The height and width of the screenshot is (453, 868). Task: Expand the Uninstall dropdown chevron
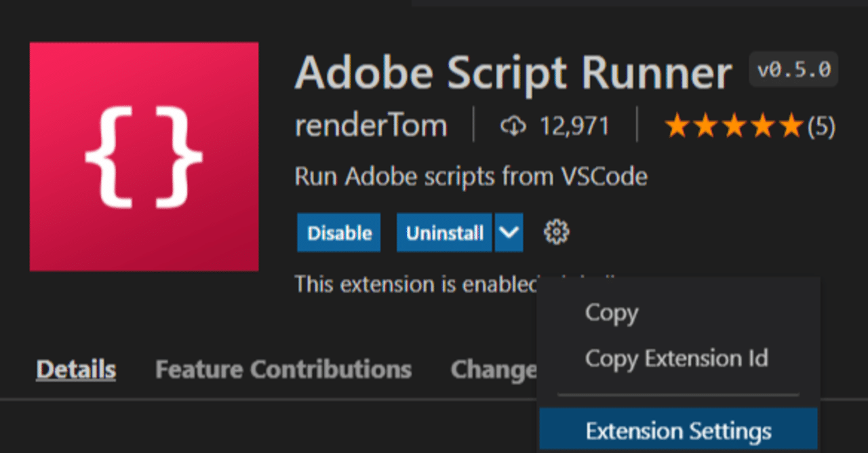pyautogui.click(x=509, y=232)
